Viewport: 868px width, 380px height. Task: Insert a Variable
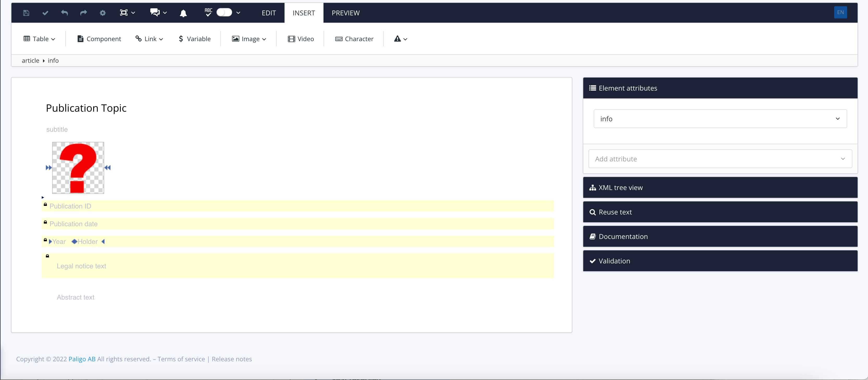195,39
